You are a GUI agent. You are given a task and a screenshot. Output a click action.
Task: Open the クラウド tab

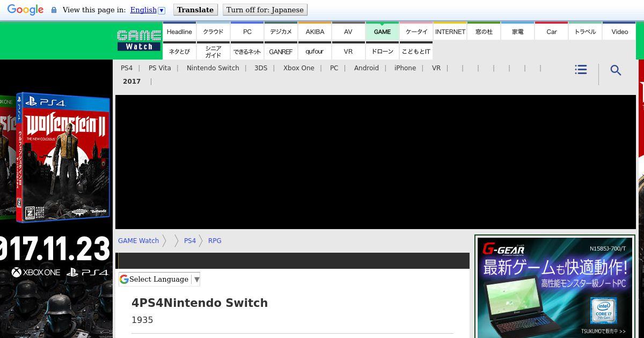coord(213,32)
